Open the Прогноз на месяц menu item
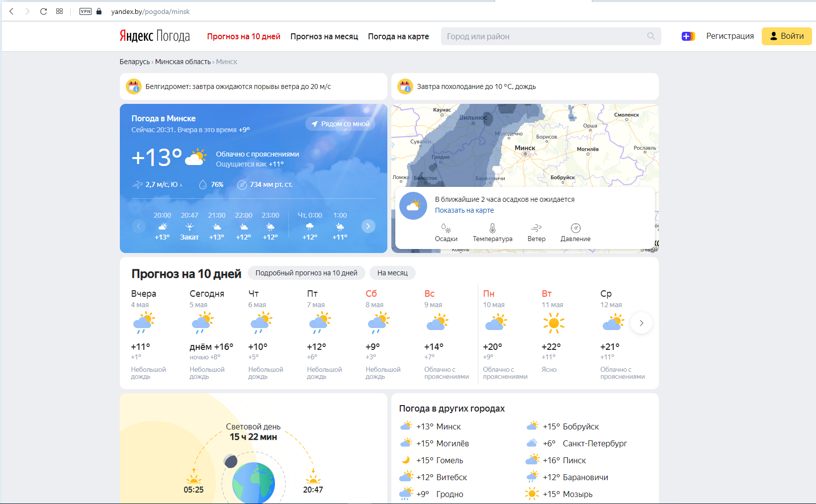Image resolution: width=816 pixels, height=504 pixels. (x=324, y=36)
